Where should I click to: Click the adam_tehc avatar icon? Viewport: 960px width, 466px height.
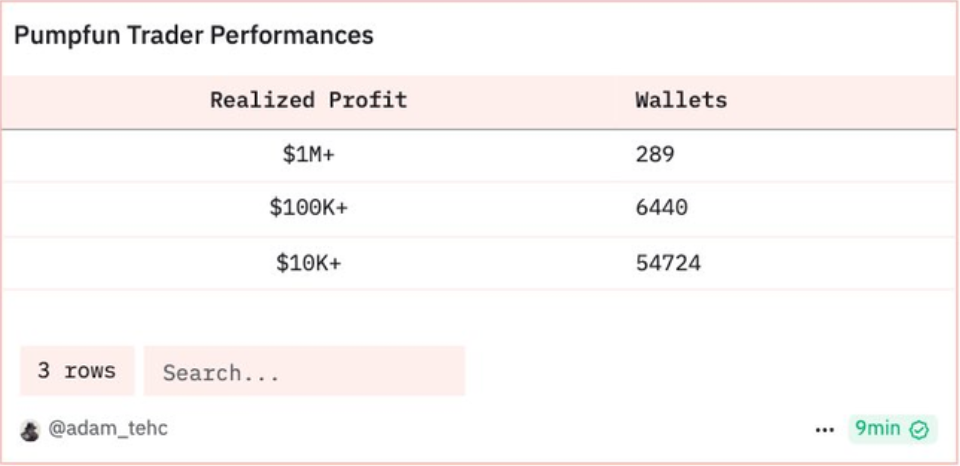tap(30, 430)
